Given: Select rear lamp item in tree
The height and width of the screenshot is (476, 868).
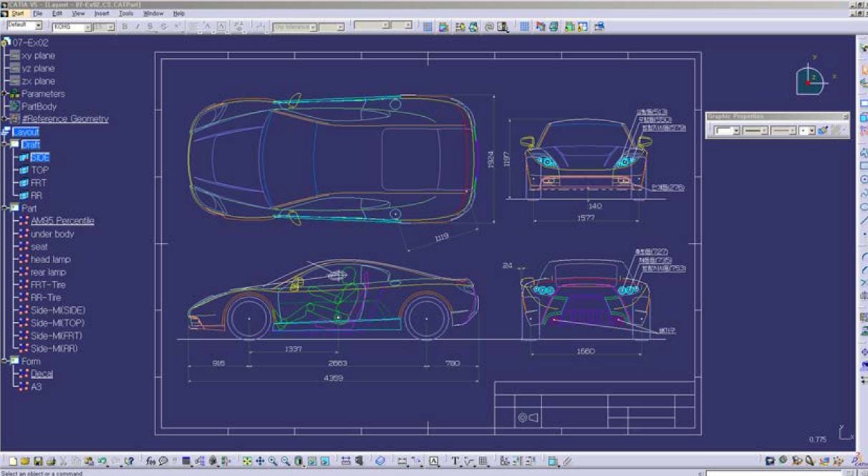Looking at the screenshot, I should click(48, 272).
